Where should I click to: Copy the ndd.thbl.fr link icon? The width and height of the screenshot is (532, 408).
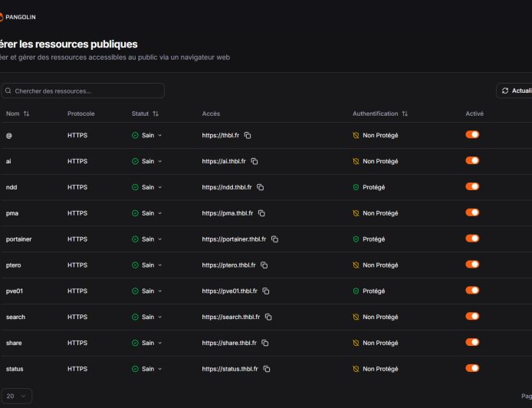coord(261,187)
